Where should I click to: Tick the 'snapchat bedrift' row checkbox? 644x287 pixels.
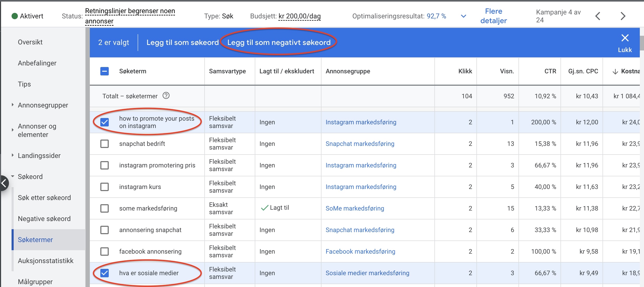point(105,144)
